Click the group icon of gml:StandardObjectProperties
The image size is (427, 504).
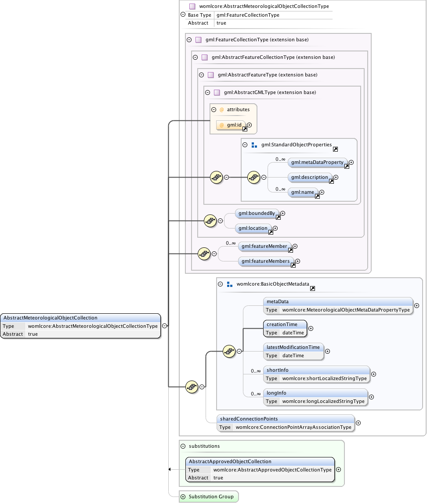254,145
